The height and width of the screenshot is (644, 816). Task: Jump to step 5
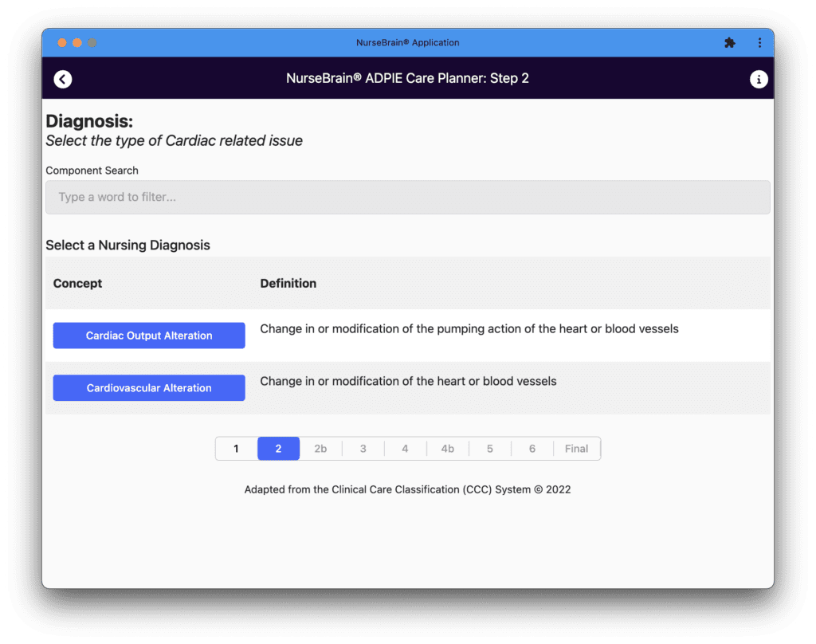click(x=490, y=449)
